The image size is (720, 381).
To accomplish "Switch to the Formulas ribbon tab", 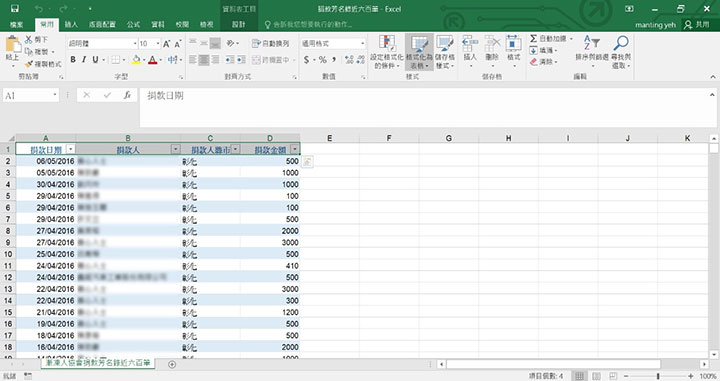I will [x=134, y=24].
